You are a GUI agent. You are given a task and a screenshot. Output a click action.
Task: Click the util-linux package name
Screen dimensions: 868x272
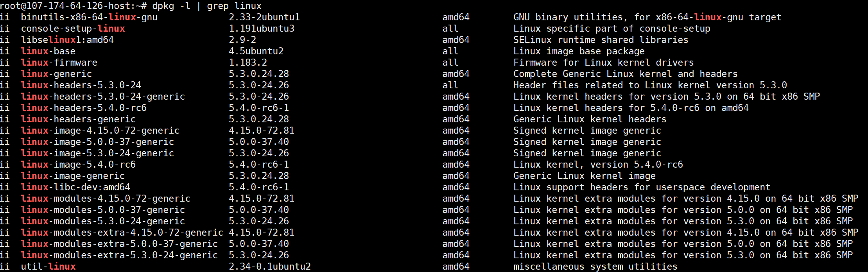[48, 267]
